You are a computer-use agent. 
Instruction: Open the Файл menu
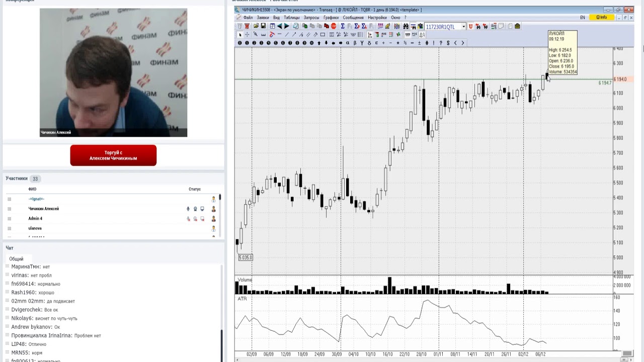248,18
